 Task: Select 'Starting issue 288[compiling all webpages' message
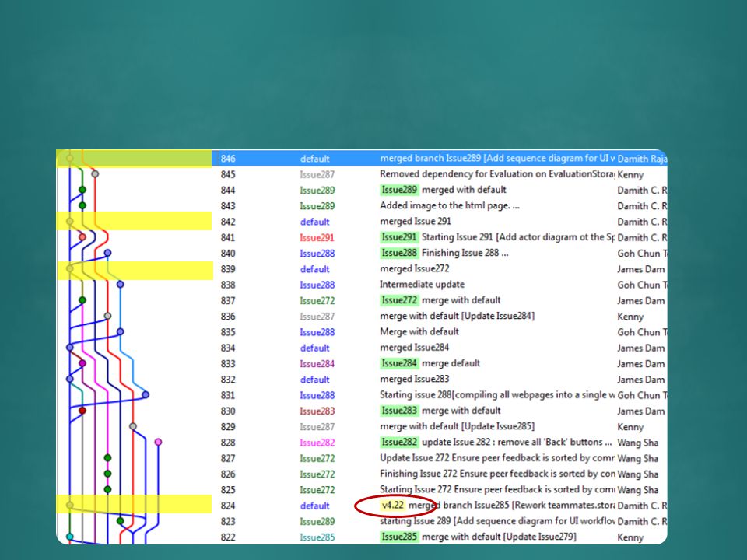497,395
